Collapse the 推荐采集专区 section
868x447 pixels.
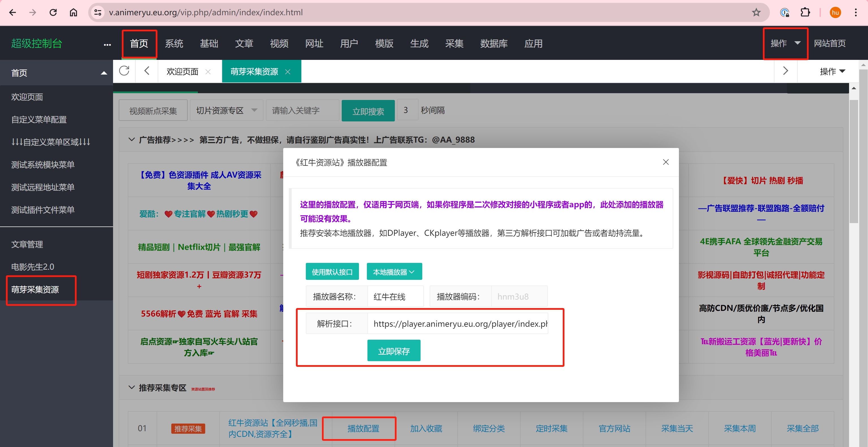(132, 387)
